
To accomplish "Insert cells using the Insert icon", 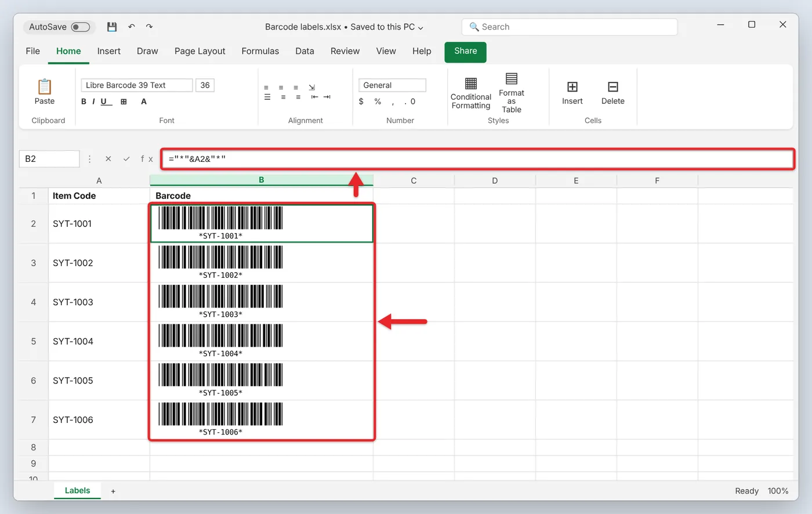I will (x=572, y=93).
